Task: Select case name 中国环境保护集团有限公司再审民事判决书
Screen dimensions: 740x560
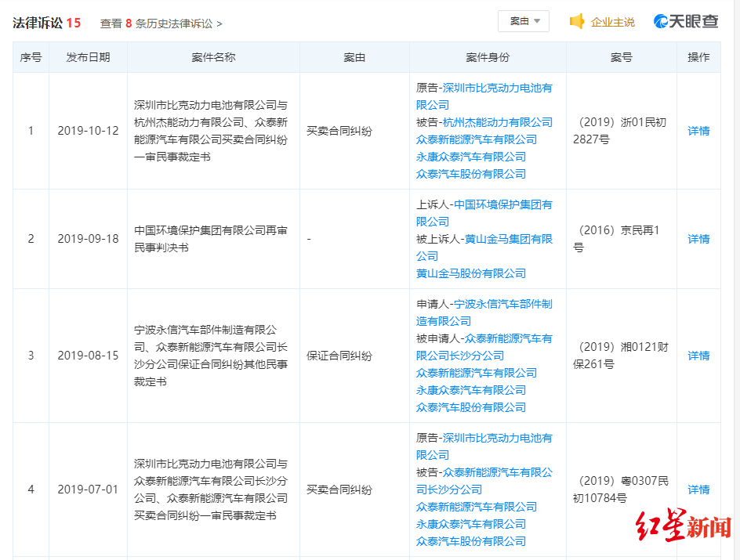Action: click(x=211, y=239)
